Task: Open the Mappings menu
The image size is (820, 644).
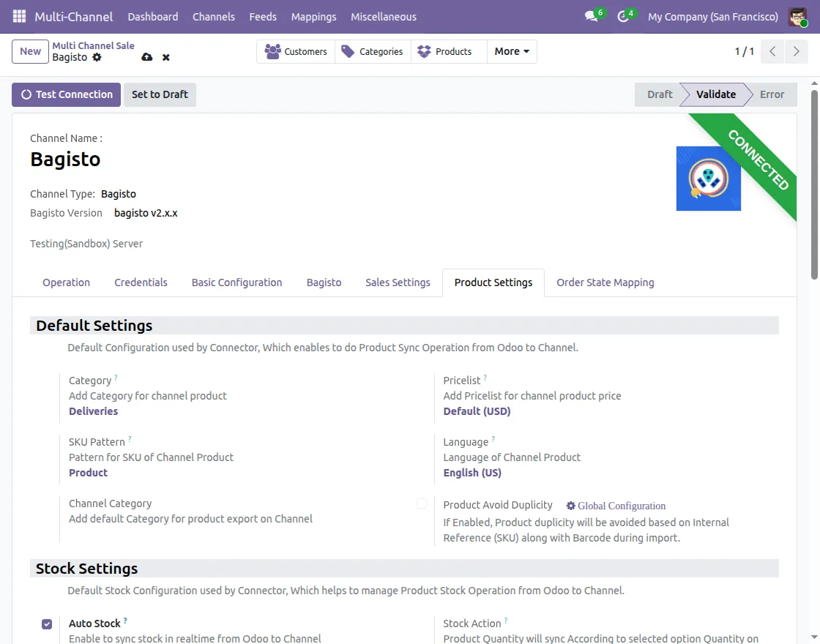Action: pos(314,17)
